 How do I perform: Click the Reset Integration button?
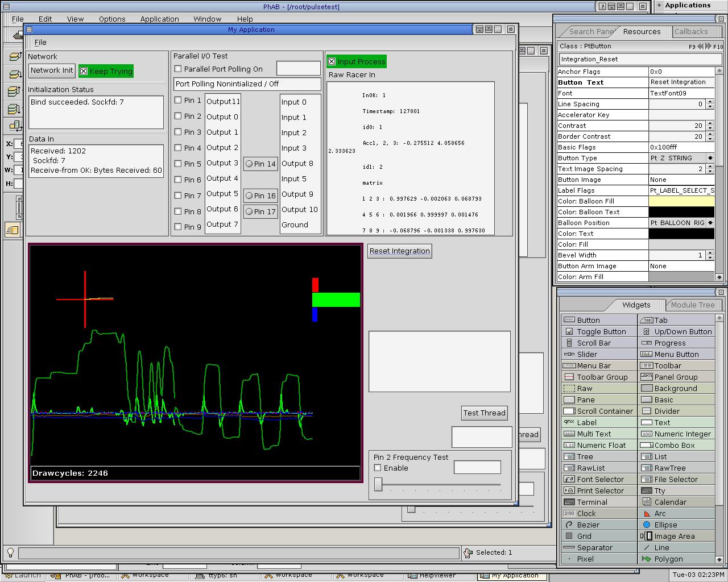[x=399, y=251]
